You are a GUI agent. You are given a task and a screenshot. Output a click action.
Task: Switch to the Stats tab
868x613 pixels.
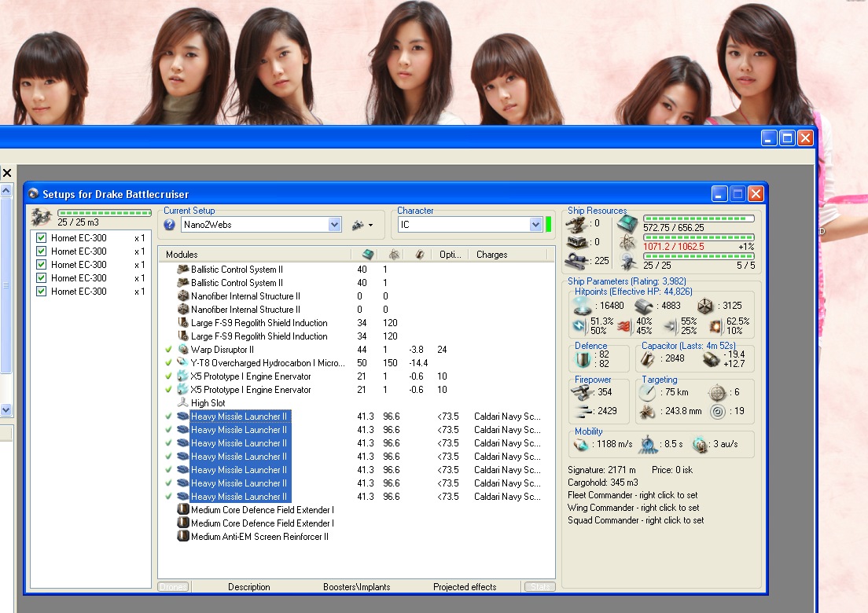click(x=539, y=587)
